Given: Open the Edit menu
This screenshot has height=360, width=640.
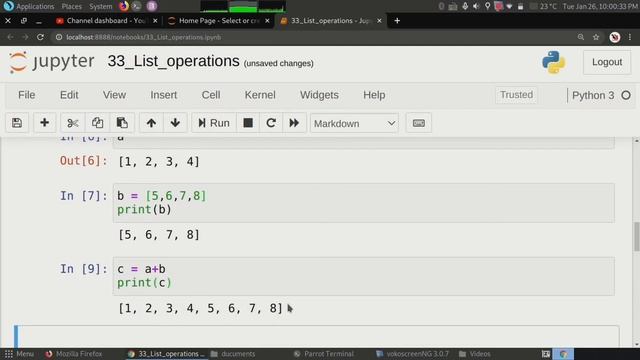Looking at the screenshot, I should coord(69,95).
